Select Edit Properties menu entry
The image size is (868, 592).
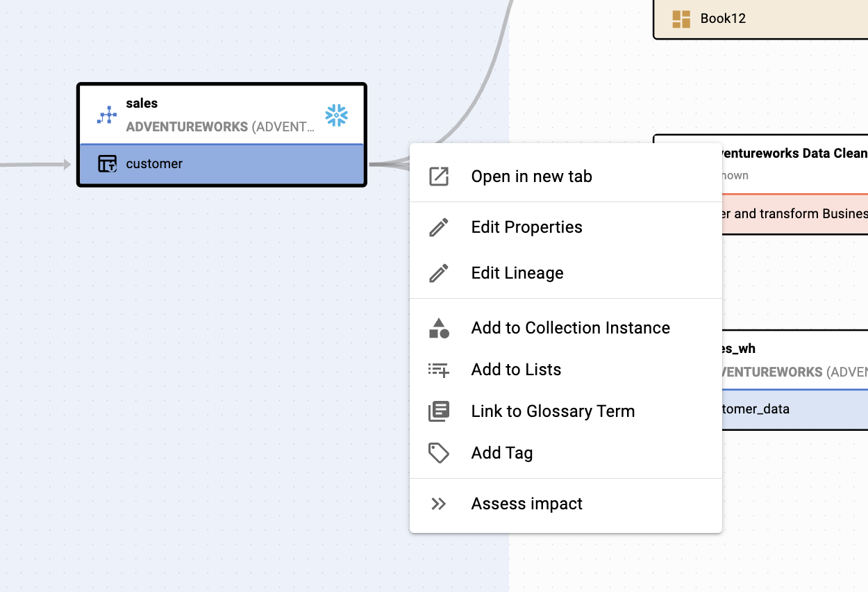coord(526,227)
